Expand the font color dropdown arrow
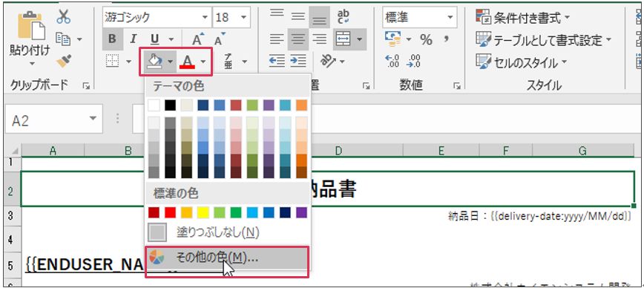This screenshot has height=288, width=644. [x=203, y=62]
